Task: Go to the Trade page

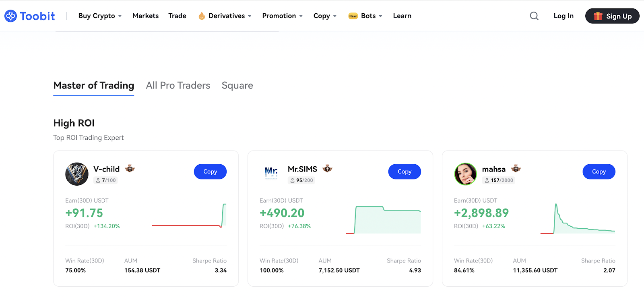Action: point(177,16)
